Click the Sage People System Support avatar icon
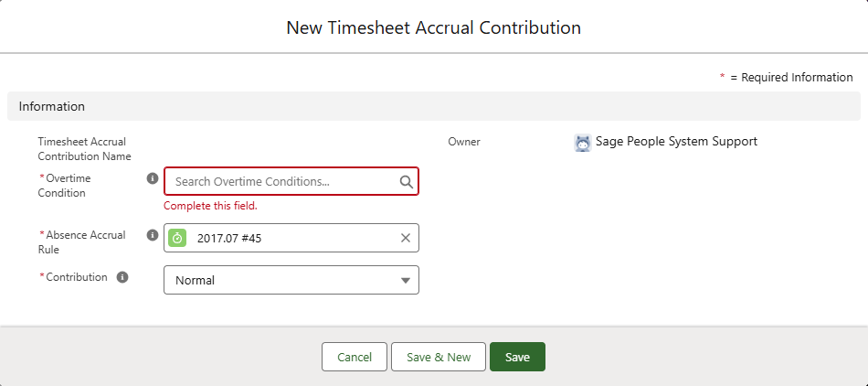This screenshot has height=386, width=868. pos(582,143)
